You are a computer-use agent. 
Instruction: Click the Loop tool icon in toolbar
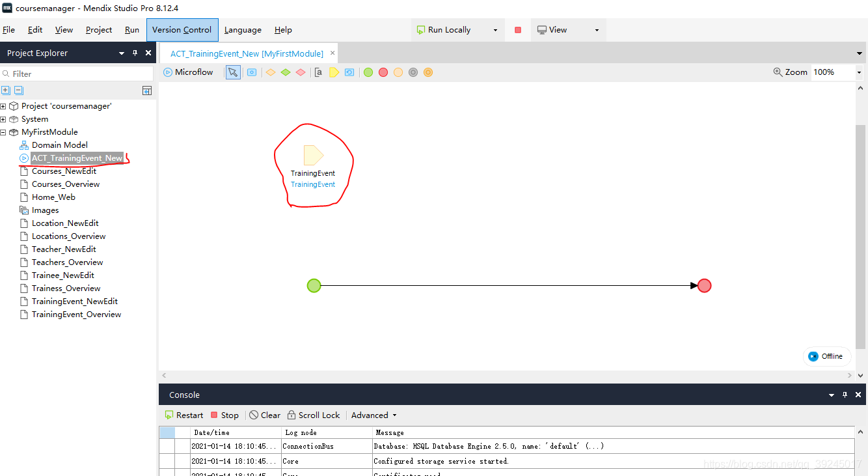click(x=349, y=72)
